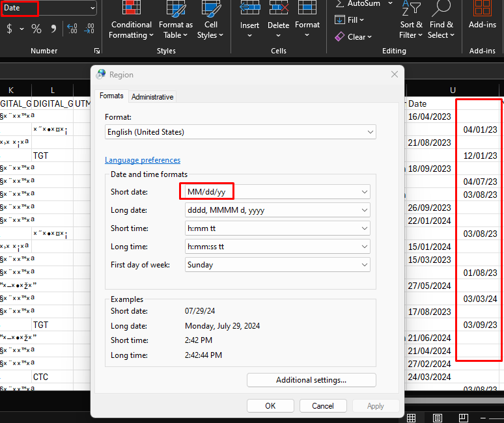504x423 pixels.
Task: Click the Insert cells icon
Action: point(249,9)
